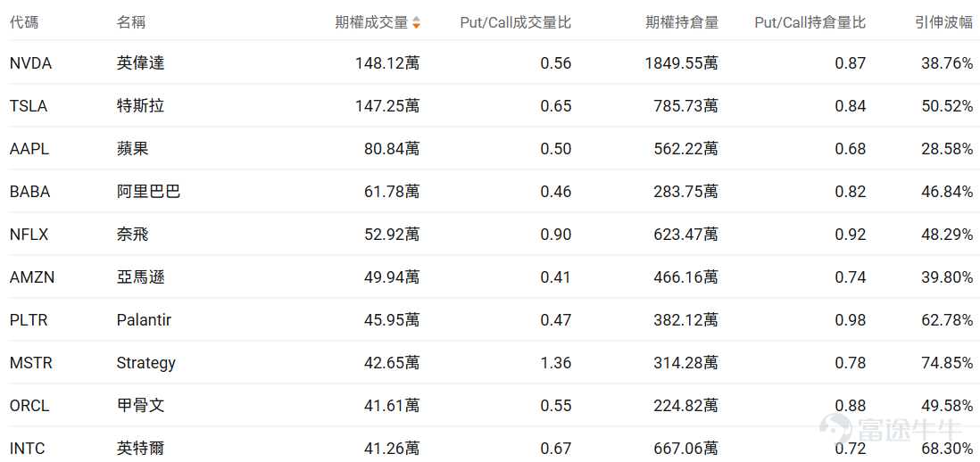Sort by 期權持倉量 column header
980x462 pixels.
[682, 23]
